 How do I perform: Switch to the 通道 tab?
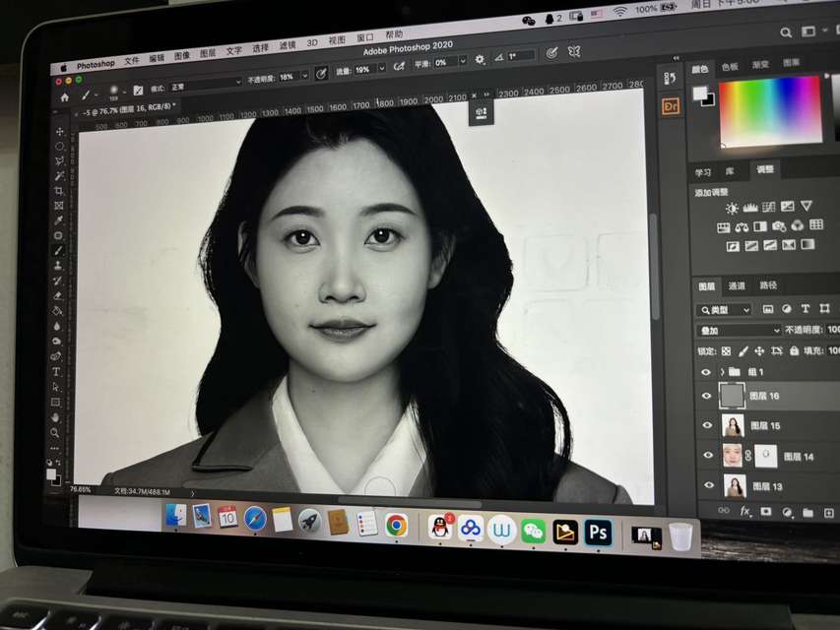coord(737,286)
